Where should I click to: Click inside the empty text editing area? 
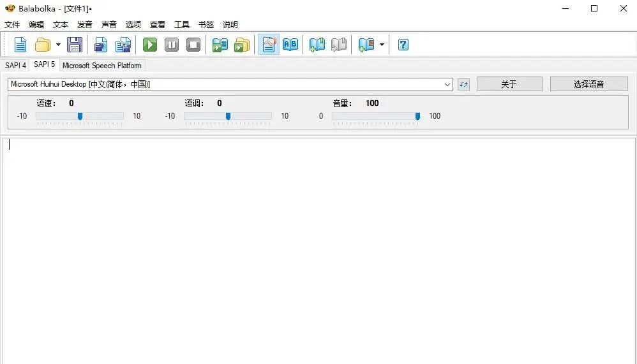[x=319, y=251]
